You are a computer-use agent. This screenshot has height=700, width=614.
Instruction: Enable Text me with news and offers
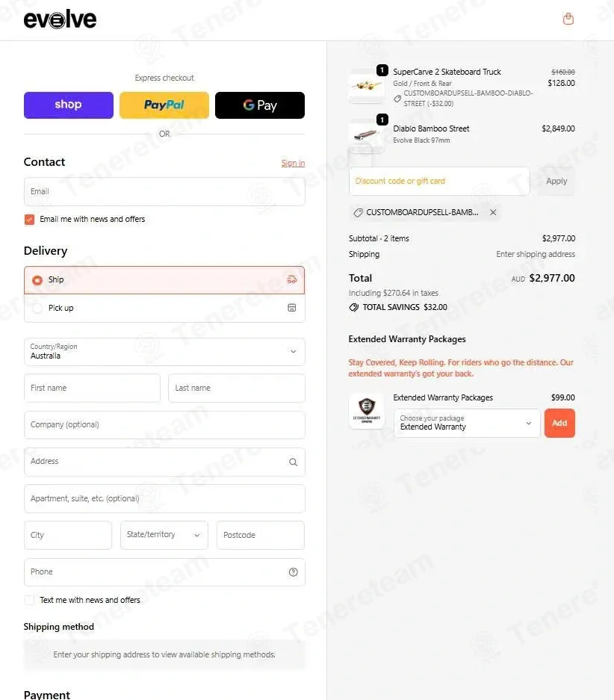click(x=29, y=600)
